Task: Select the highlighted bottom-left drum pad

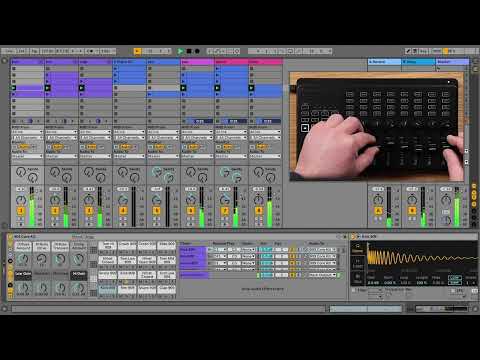Action: 107,290
